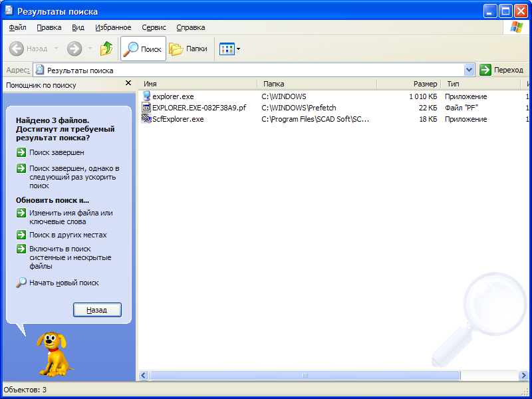Click Включить в поиск системные файлы link

point(70,257)
